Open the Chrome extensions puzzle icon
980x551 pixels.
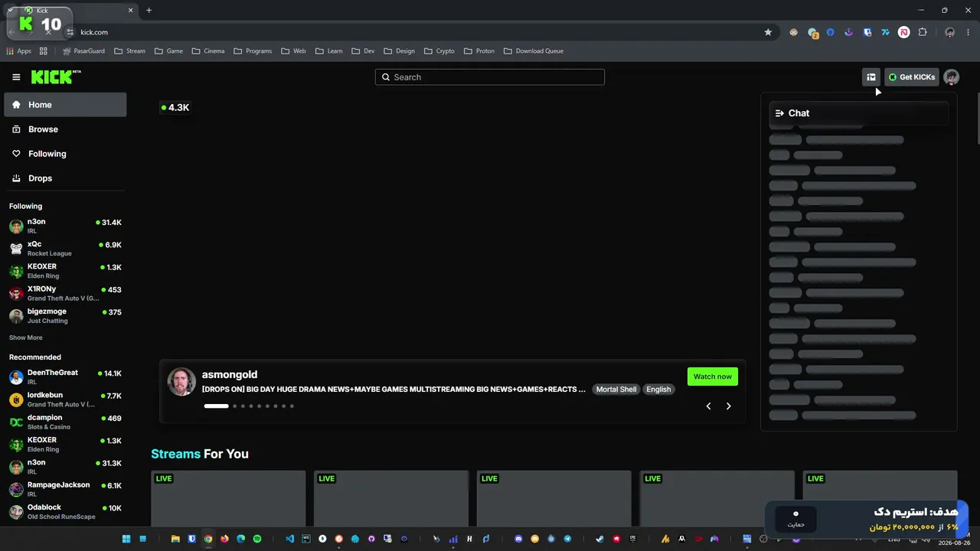pyautogui.click(x=923, y=32)
